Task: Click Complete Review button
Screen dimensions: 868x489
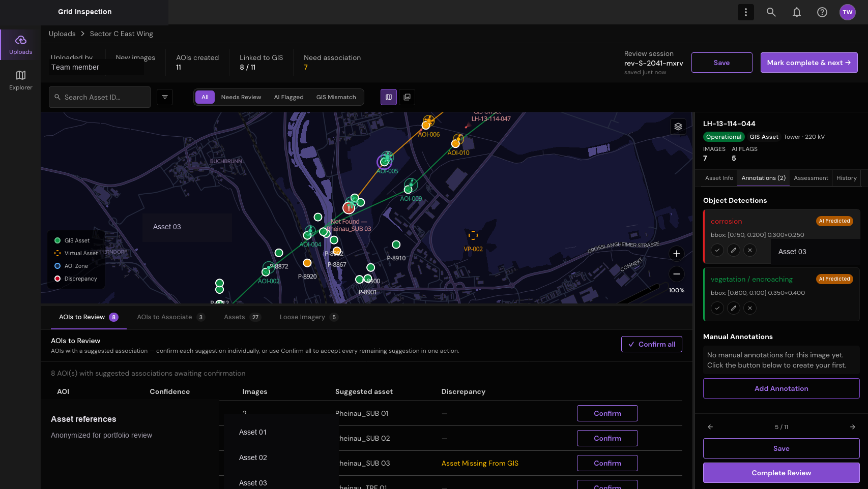Action: coord(782,473)
